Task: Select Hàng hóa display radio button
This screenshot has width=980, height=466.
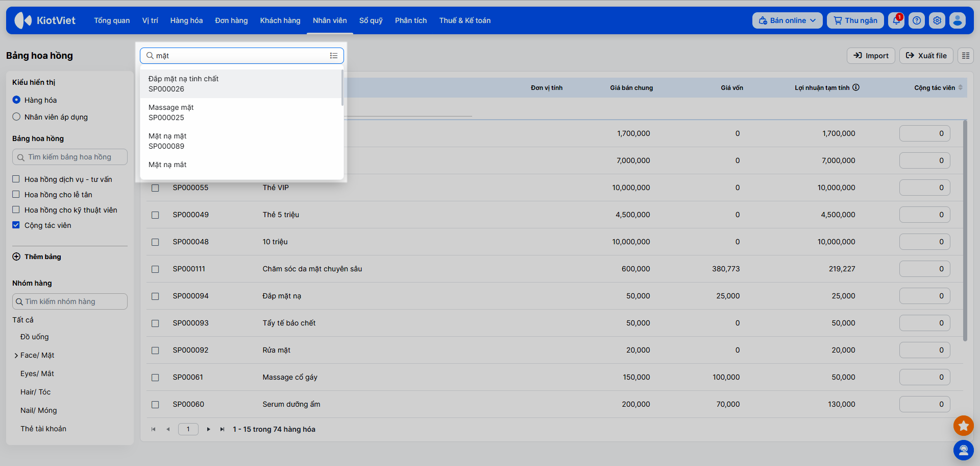Action: [16, 100]
